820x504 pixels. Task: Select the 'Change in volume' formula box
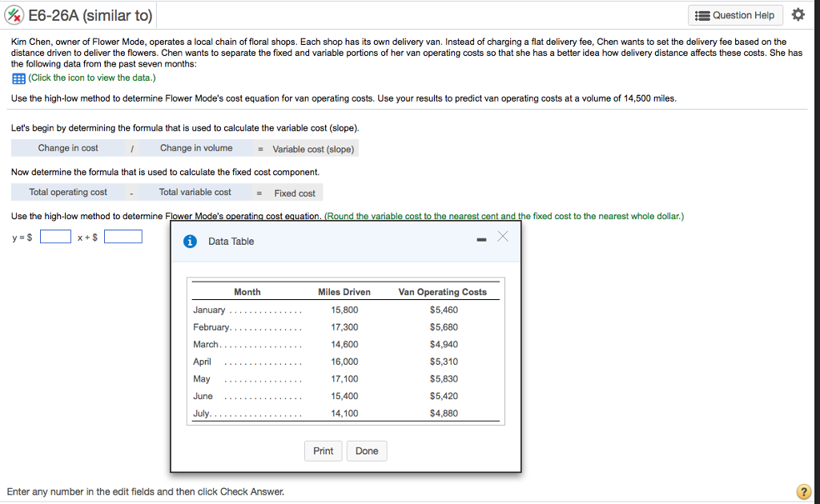196,148
